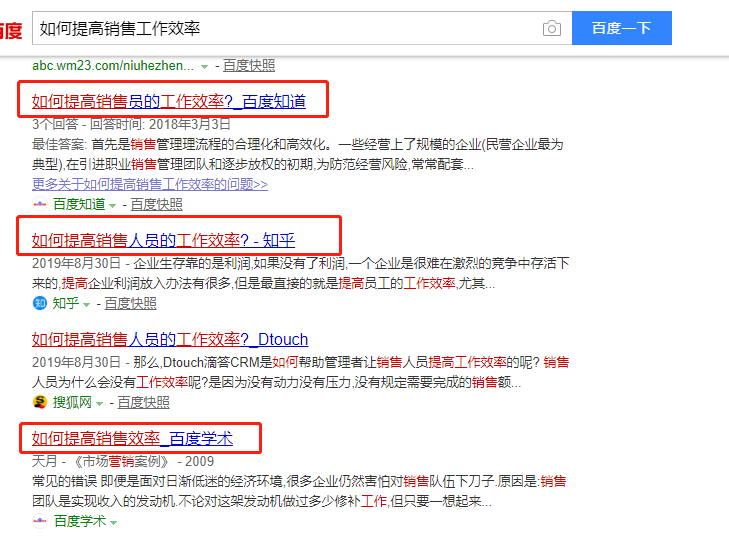Focus the search box with 如何提高销售工作效率
This screenshot has height=536, width=729.
[286, 28]
